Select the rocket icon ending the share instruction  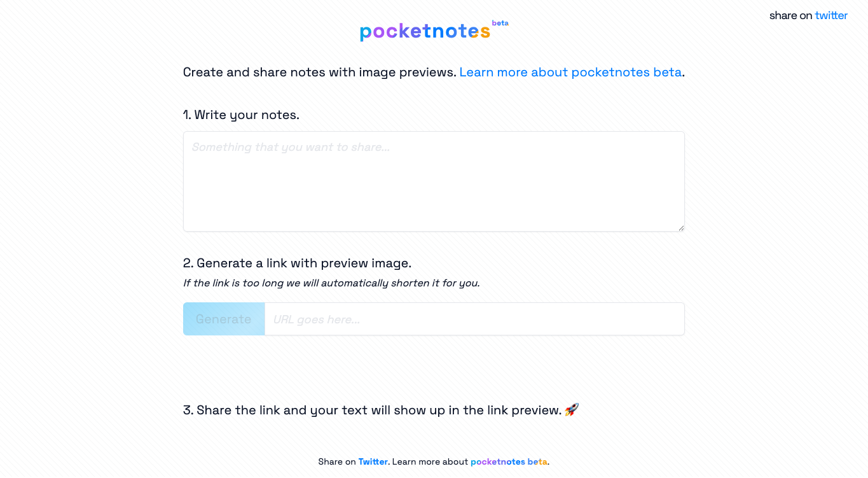(x=570, y=409)
